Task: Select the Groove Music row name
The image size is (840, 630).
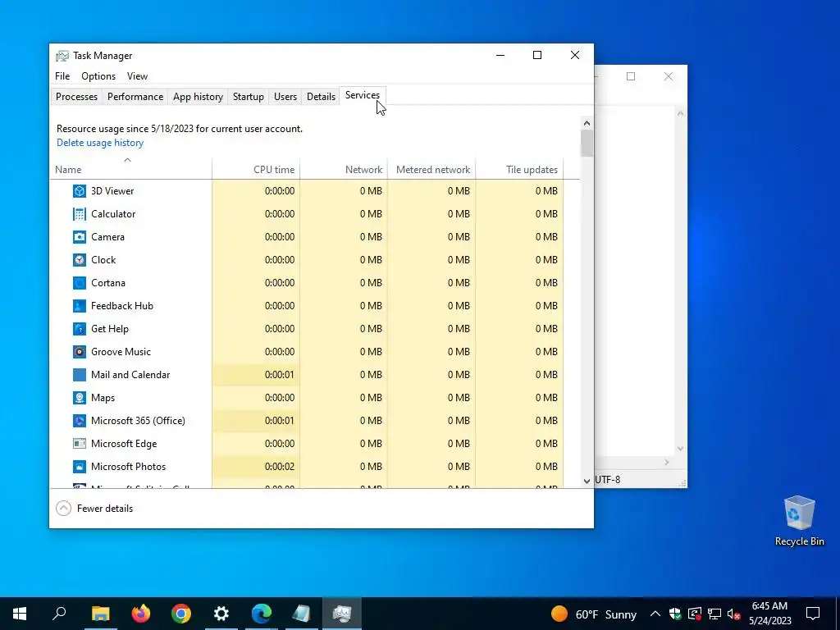Action: [x=121, y=352]
